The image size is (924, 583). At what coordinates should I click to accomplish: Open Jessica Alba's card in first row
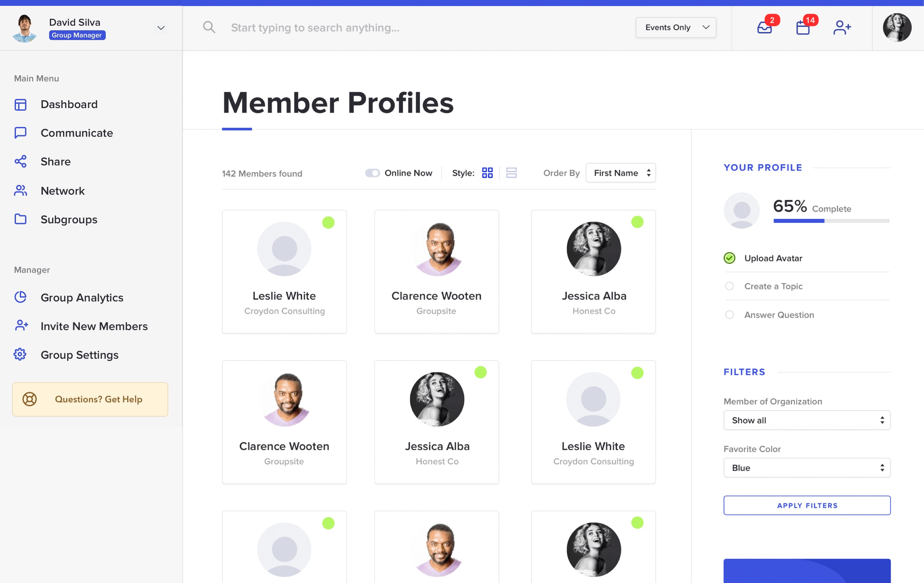coord(594,272)
